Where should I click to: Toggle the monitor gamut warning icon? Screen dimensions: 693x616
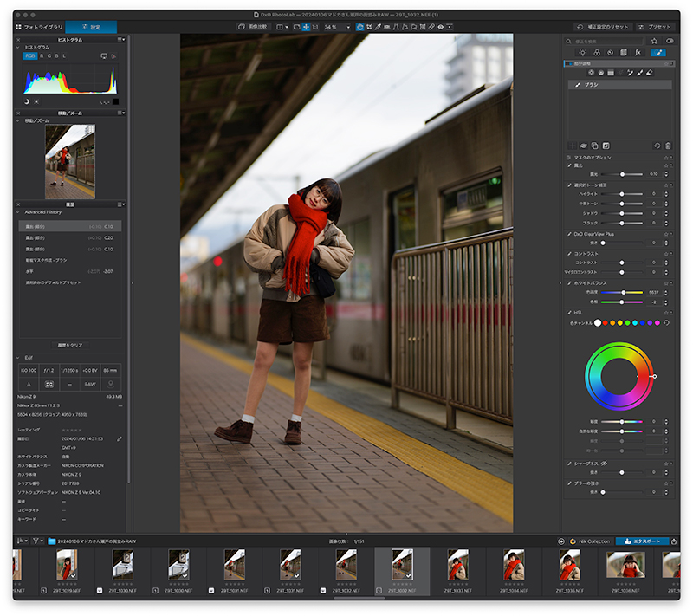coord(104,56)
